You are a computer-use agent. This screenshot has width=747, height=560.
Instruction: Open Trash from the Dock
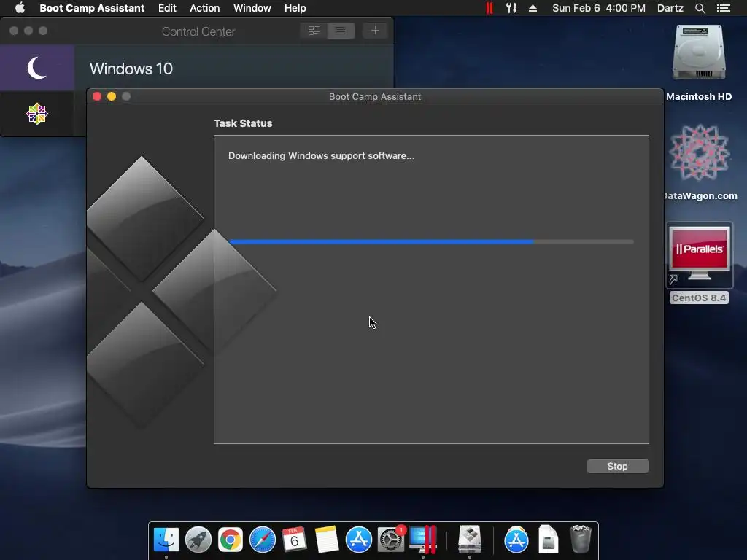[x=580, y=540]
